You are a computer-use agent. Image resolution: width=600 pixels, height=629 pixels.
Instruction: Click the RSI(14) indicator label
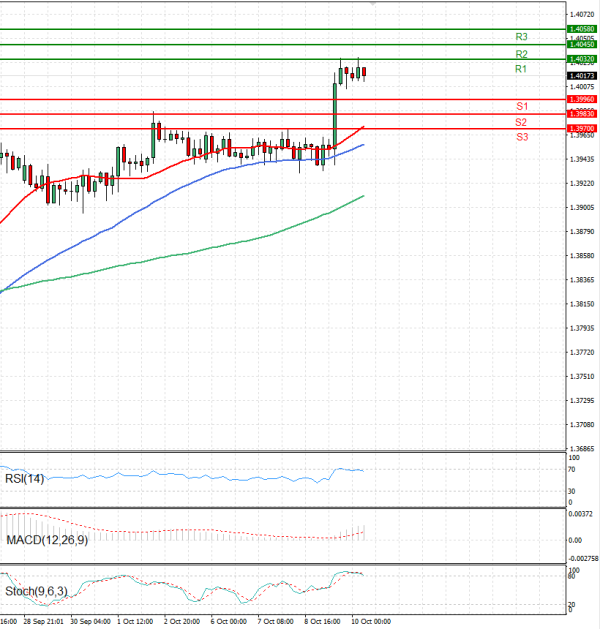[25, 478]
